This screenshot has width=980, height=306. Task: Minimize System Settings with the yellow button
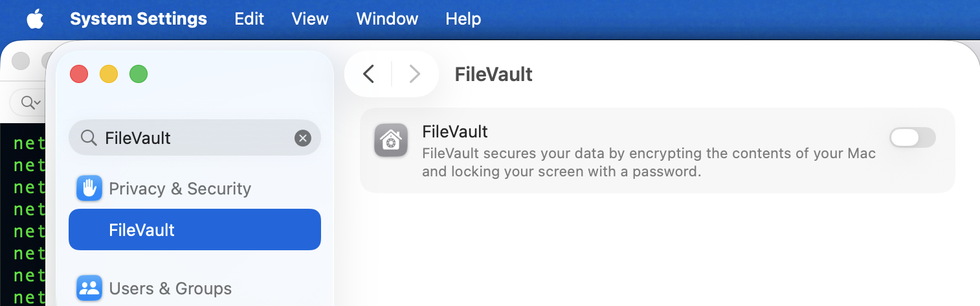109,74
